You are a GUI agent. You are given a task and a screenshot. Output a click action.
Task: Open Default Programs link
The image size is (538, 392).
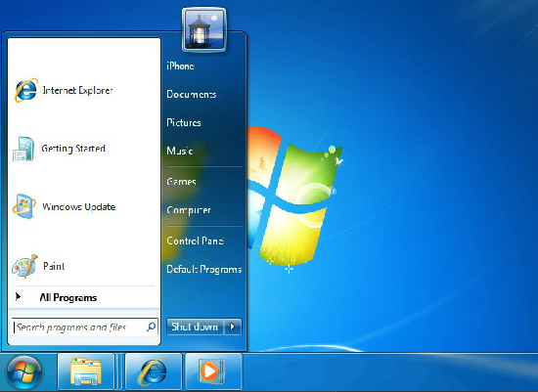tap(204, 269)
